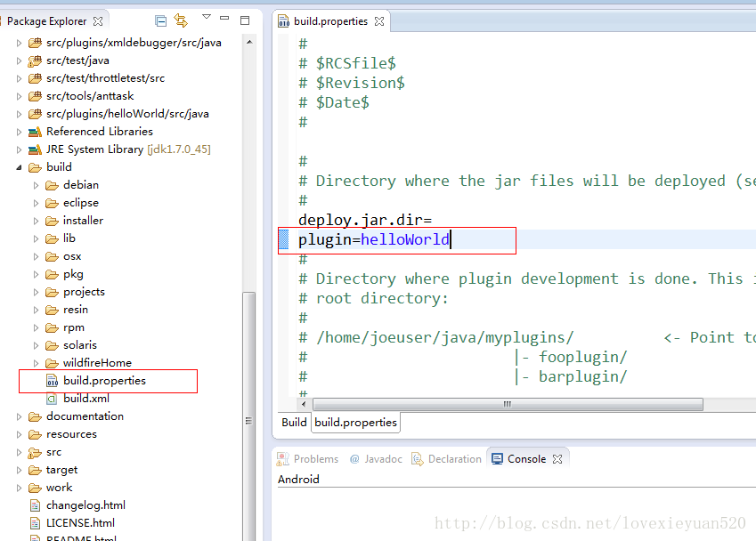Click the osx folder icon
The height and width of the screenshot is (541, 756).
tap(52, 256)
